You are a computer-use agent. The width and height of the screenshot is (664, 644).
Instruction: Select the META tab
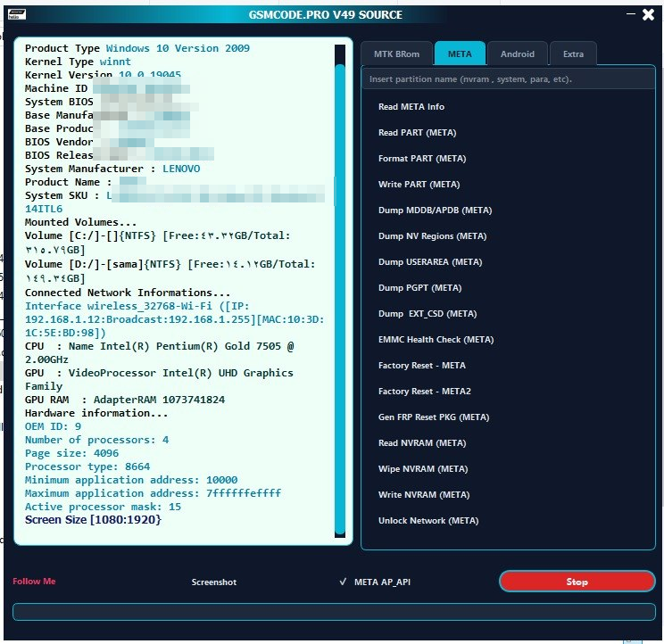[x=460, y=54]
